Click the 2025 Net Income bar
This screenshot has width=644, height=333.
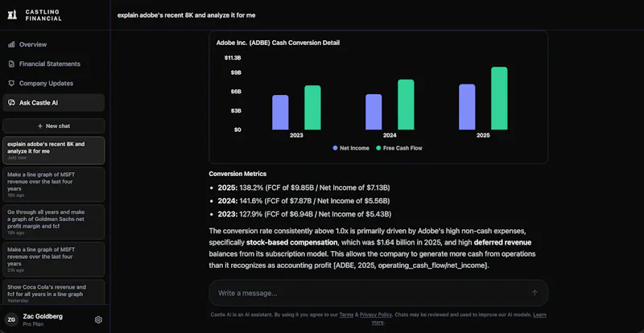tap(467, 107)
